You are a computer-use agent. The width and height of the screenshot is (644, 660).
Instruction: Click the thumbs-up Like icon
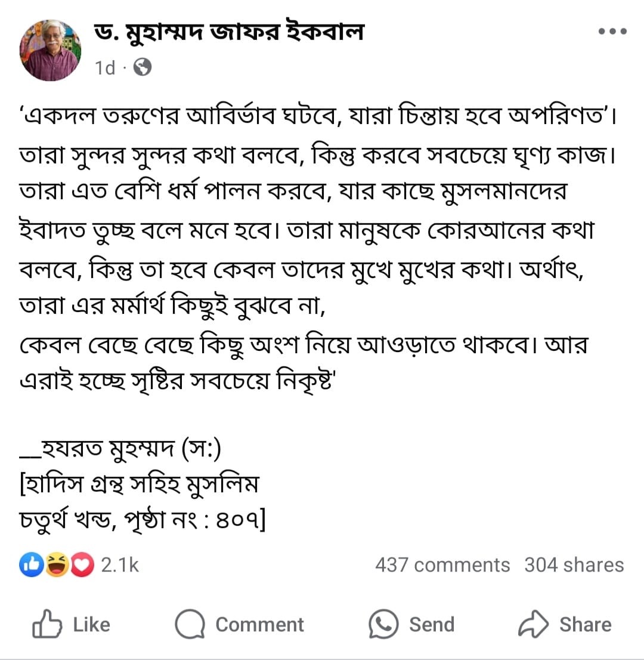pyautogui.click(x=47, y=624)
